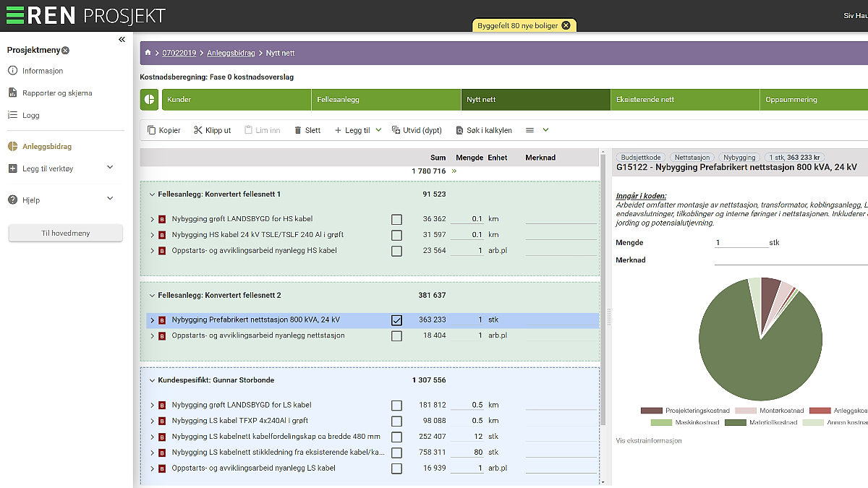Uncheck Nybygging Prefabrikert nettstasjon checkbox

396,320
